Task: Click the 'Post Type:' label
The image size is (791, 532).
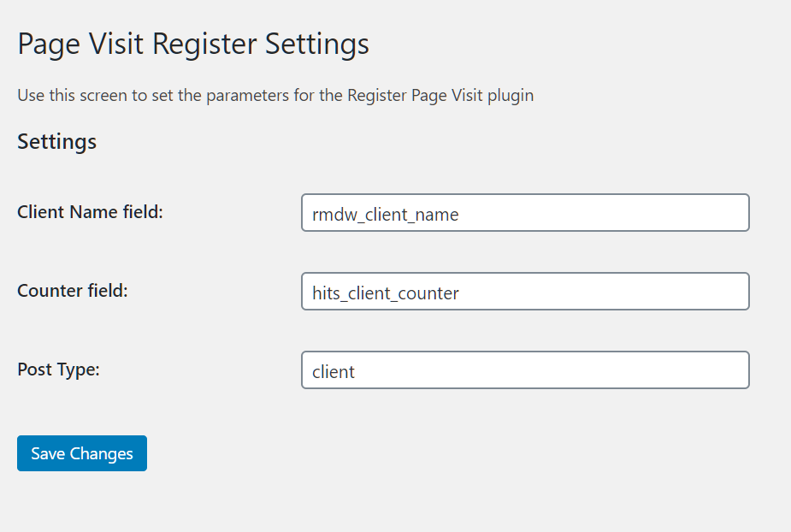Action: tap(59, 369)
